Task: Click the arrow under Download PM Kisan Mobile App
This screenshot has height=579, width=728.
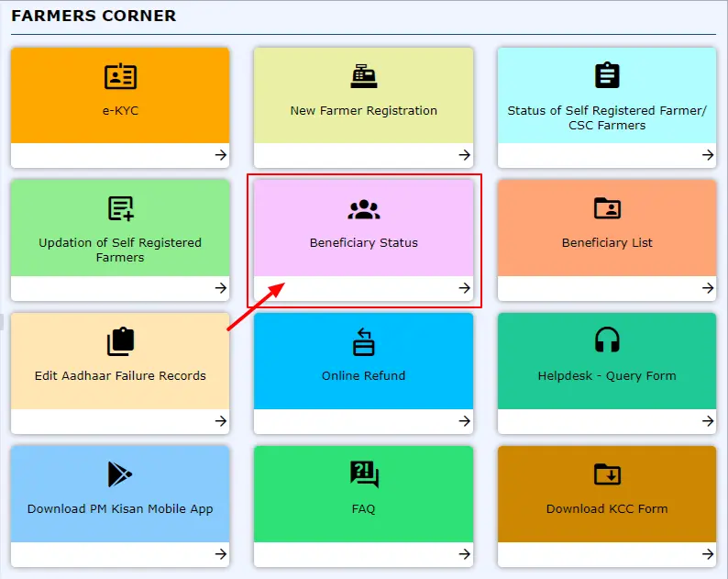Action: pyautogui.click(x=221, y=554)
